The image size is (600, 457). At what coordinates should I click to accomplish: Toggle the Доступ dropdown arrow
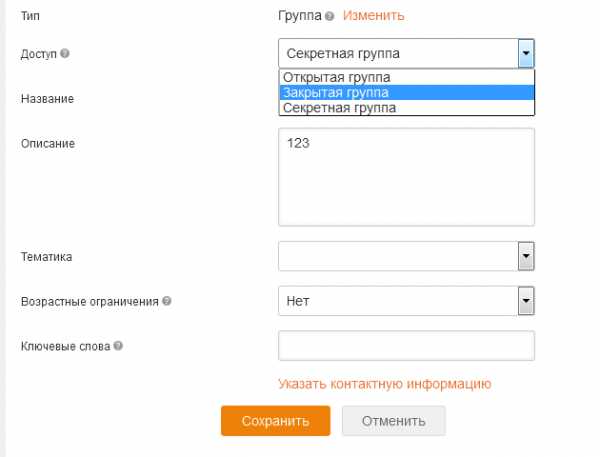(526, 53)
